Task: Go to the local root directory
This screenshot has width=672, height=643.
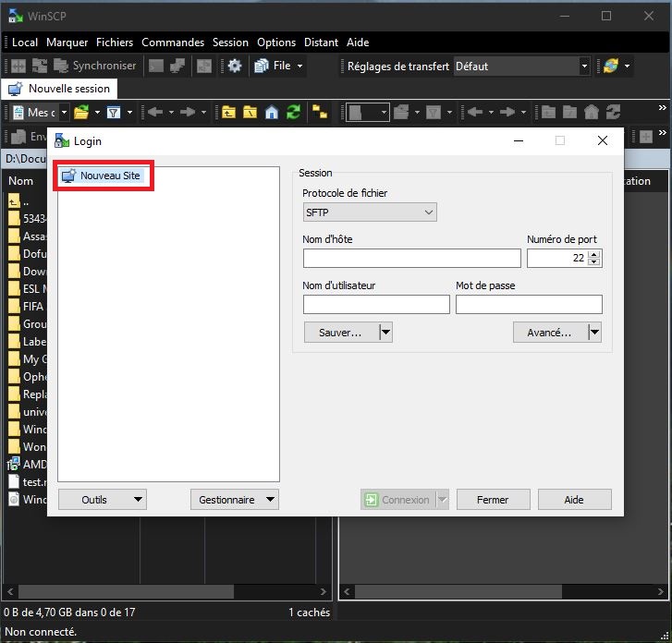Action: 250,113
